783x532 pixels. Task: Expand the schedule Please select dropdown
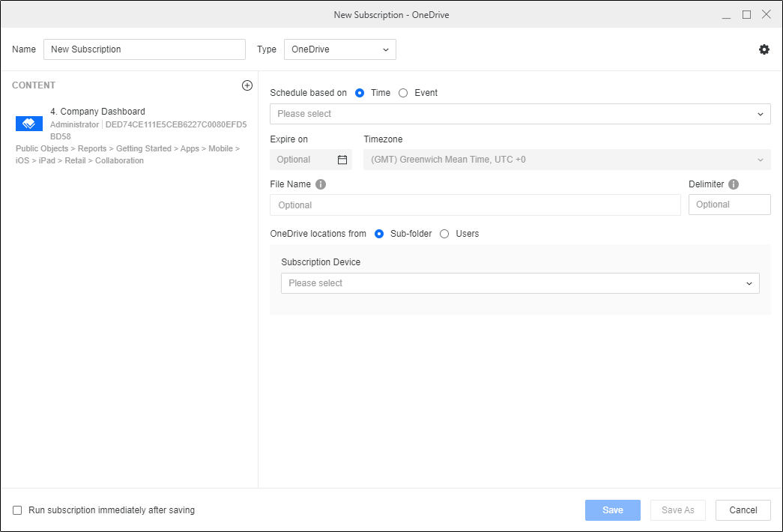519,114
